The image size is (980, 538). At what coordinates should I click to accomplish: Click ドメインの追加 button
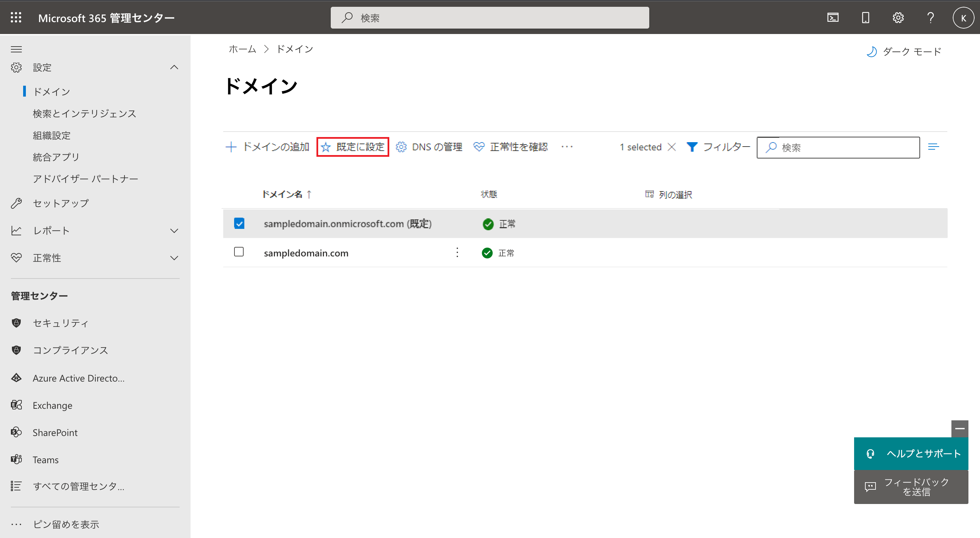(x=267, y=147)
